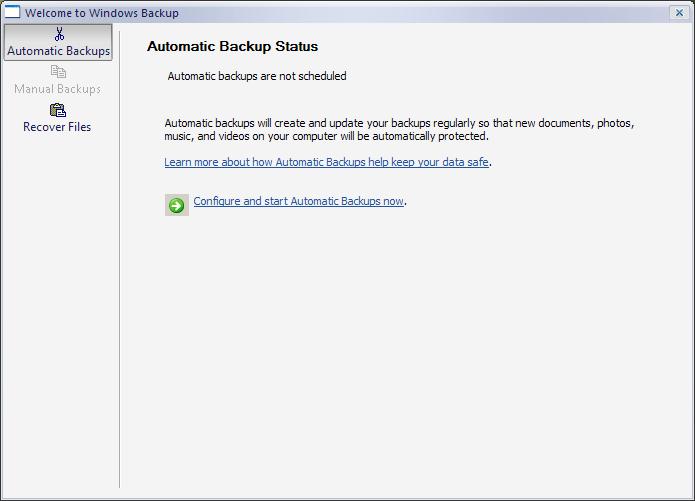Click the Automatic Backup Status heading
This screenshot has height=501, width=695.
pyautogui.click(x=233, y=47)
